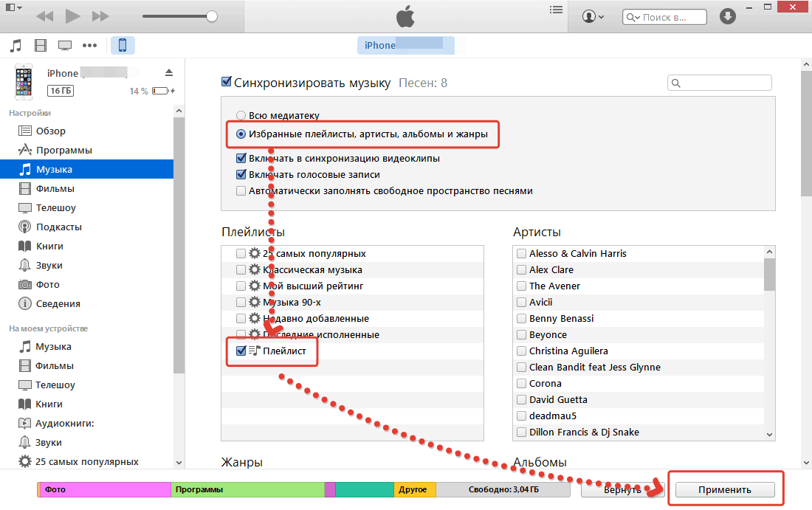The width and height of the screenshot is (812, 510).
Task: Click the Rewind playback button
Action: click(45, 16)
